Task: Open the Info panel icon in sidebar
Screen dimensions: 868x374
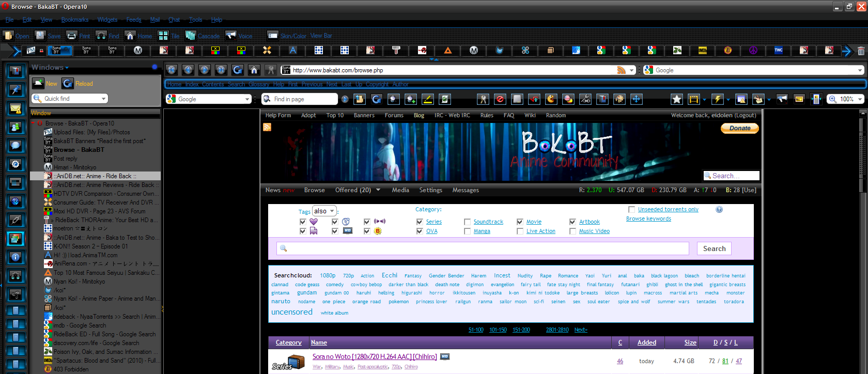Action: tap(16, 257)
